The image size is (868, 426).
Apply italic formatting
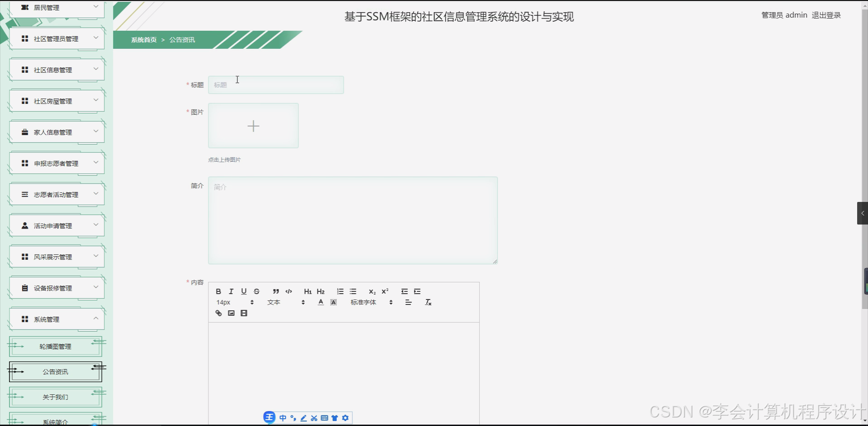click(x=231, y=291)
